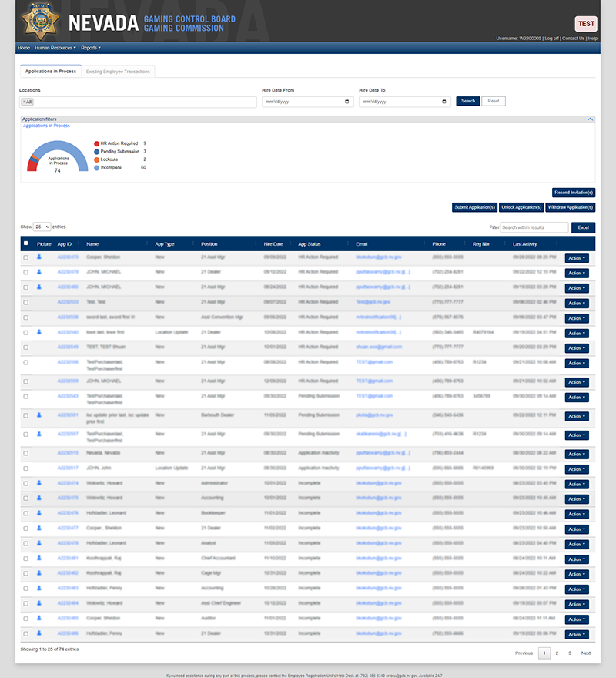Click the Applications in Process donut chart
The height and width of the screenshot is (678, 616).
click(x=58, y=156)
